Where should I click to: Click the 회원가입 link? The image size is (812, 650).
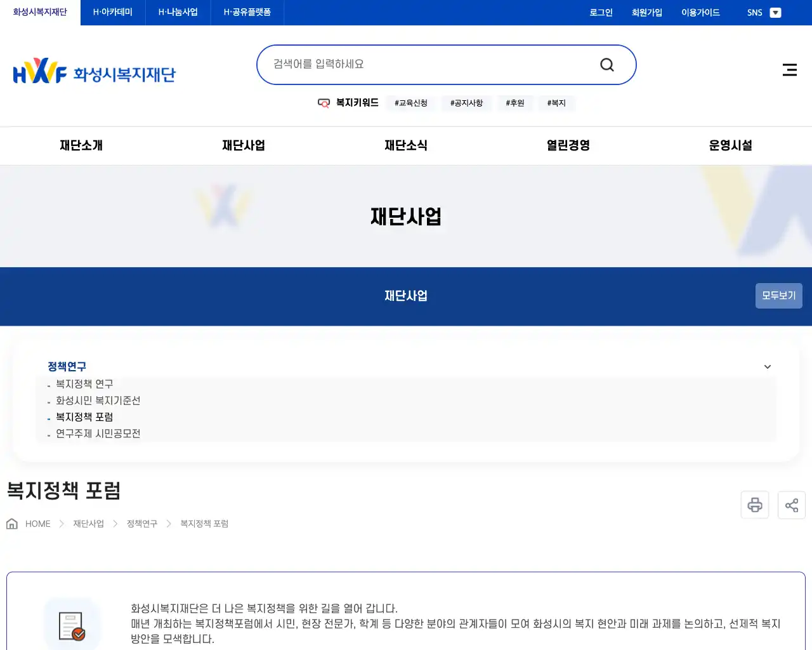[646, 12]
